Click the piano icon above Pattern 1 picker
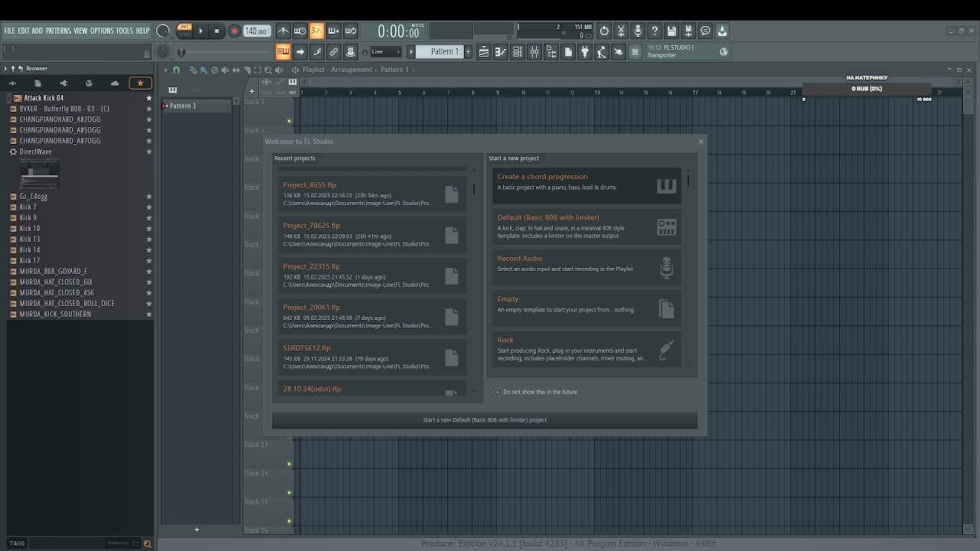This screenshot has height=551, width=980. [173, 90]
